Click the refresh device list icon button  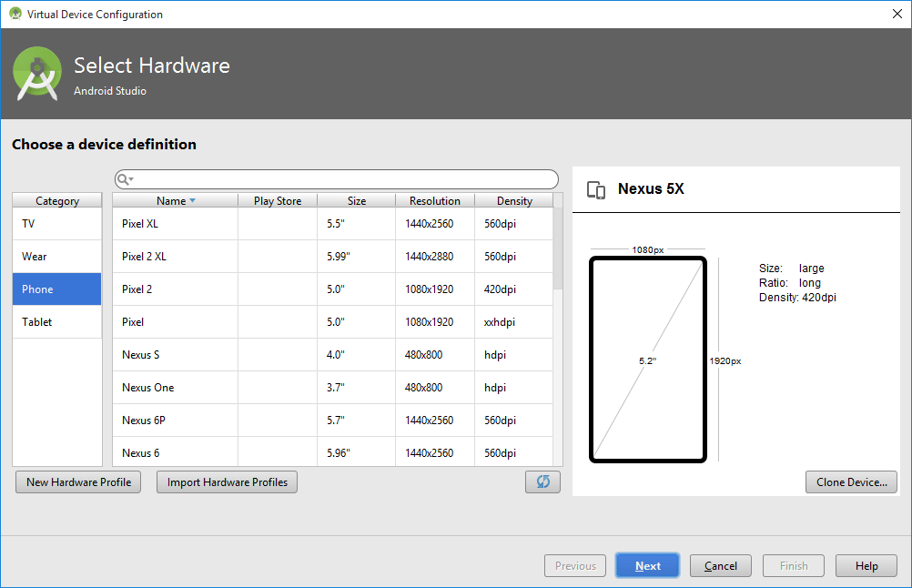542,482
